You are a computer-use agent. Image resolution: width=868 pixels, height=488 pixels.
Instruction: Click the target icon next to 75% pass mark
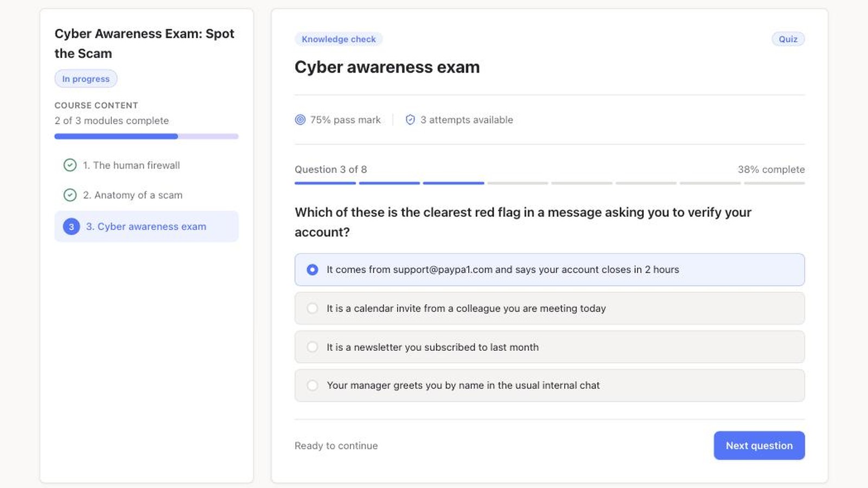pyautogui.click(x=300, y=120)
